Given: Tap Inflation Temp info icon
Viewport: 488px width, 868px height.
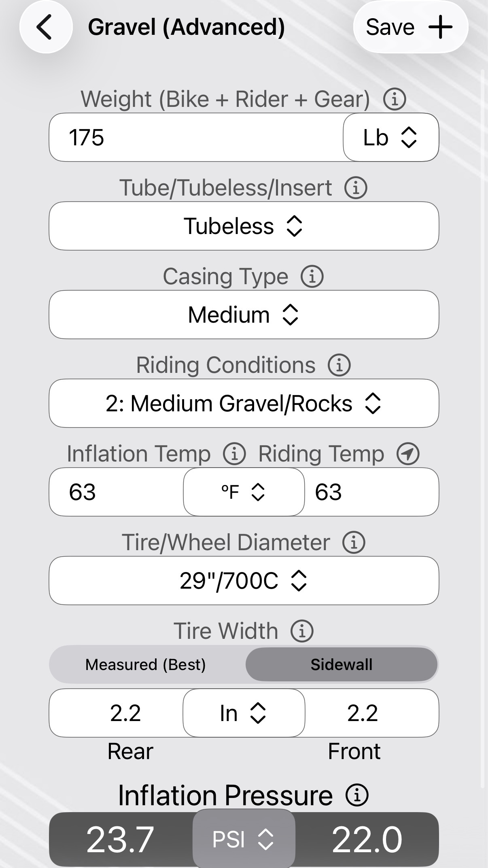Looking at the screenshot, I should 234,454.
